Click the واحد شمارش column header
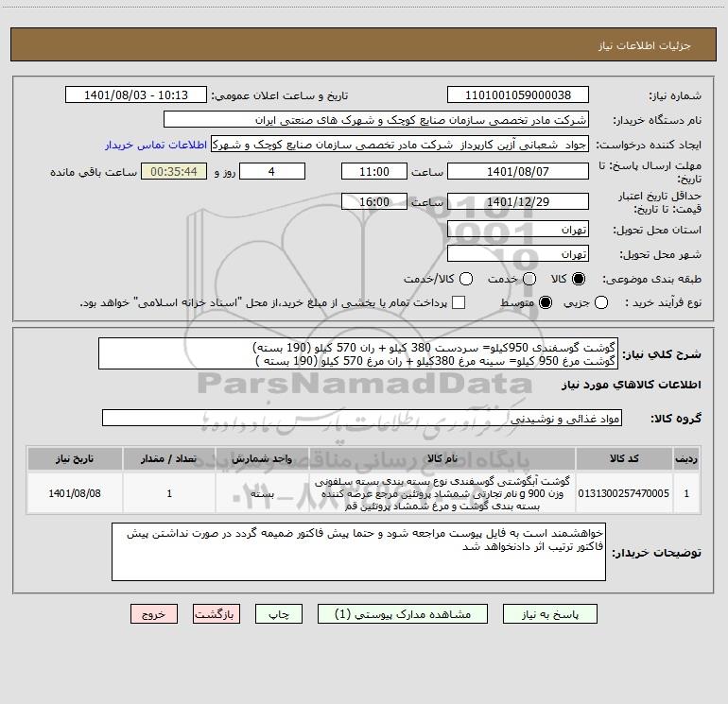Screen dimensions: 728x704 (262, 459)
